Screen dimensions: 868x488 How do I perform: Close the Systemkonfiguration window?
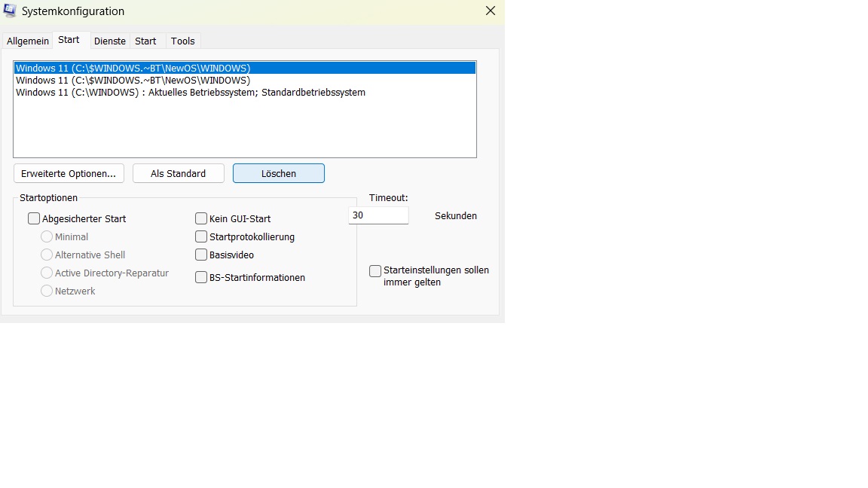point(491,11)
